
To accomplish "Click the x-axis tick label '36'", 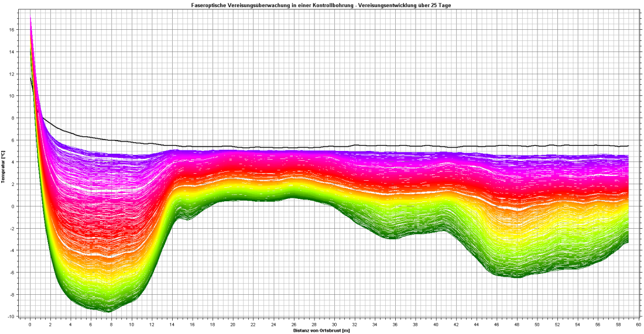I will (x=395, y=325).
